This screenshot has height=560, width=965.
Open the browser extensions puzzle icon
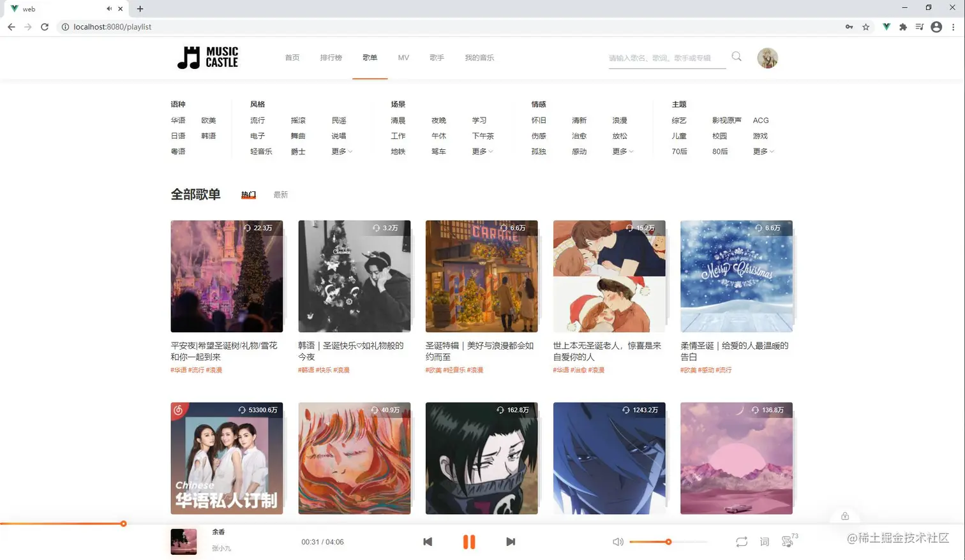click(x=903, y=27)
